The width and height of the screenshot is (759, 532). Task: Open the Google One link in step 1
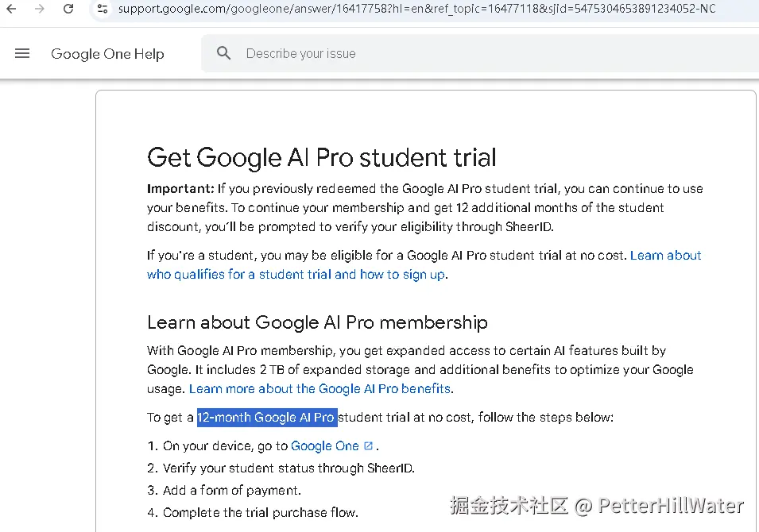[x=324, y=446]
